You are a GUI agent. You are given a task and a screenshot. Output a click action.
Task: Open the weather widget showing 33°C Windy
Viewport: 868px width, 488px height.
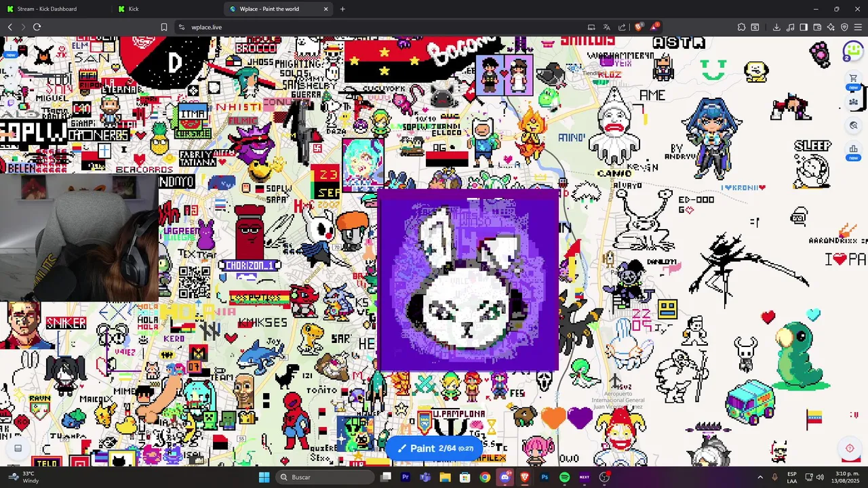point(24,477)
